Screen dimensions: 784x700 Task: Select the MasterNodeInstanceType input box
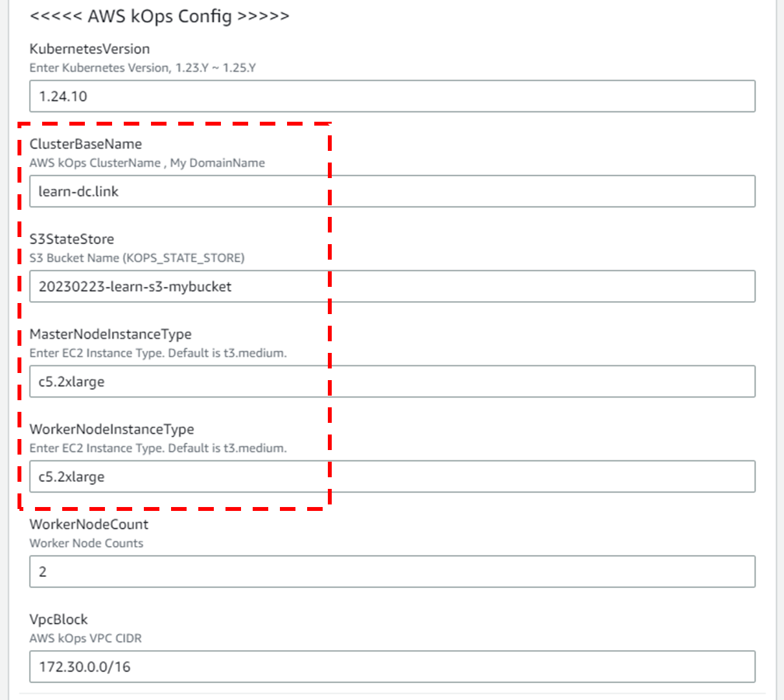tap(391, 381)
